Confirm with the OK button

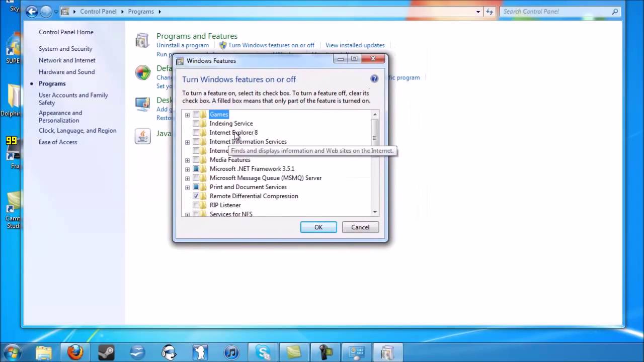(x=318, y=227)
